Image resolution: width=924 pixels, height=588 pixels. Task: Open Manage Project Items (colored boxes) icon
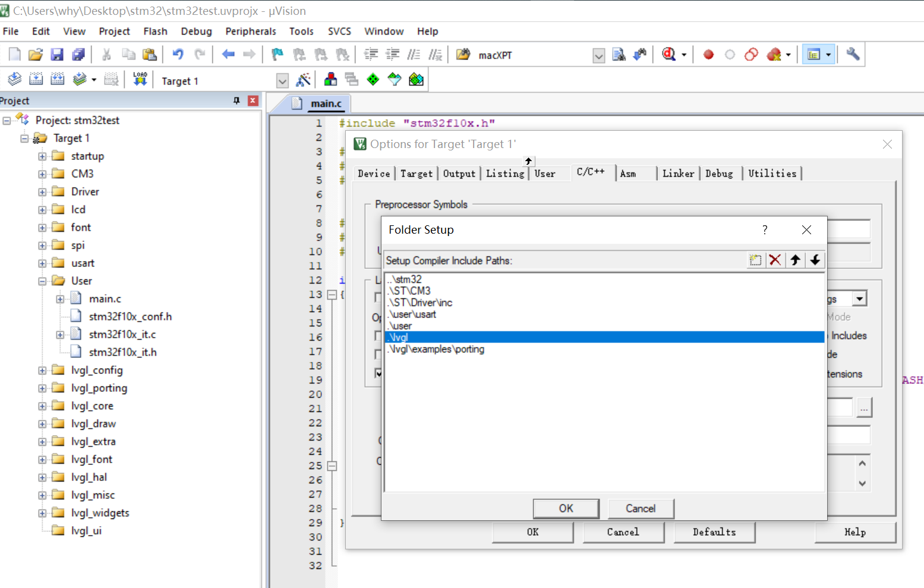(x=331, y=80)
